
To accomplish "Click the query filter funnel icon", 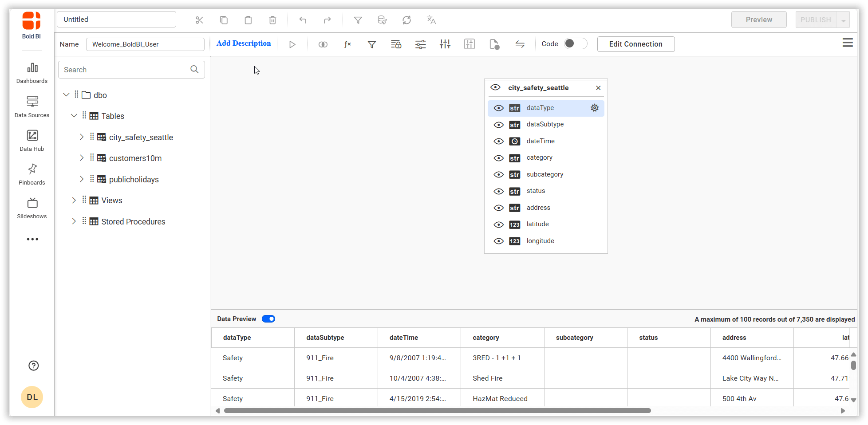I will (x=372, y=44).
